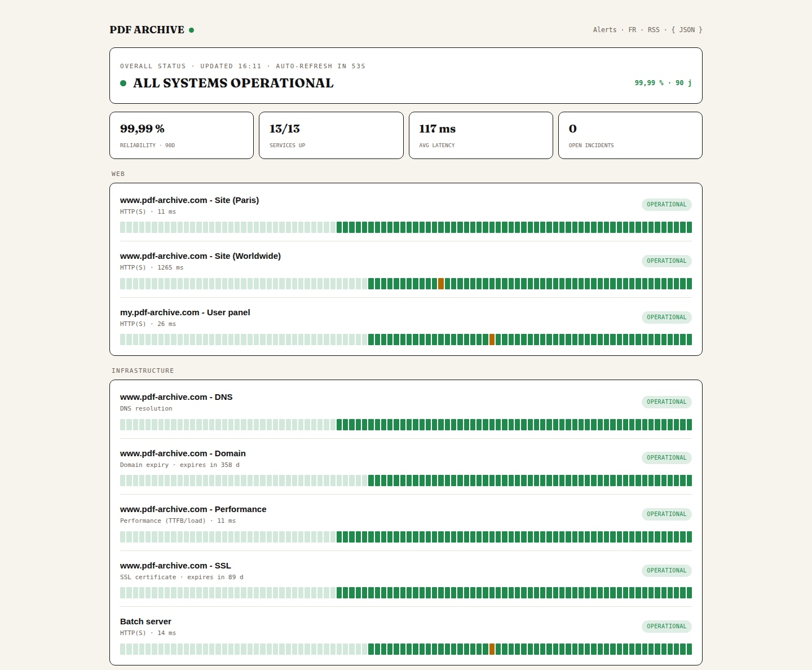Select the 117 ms avg latency card

[x=480, y=135]
